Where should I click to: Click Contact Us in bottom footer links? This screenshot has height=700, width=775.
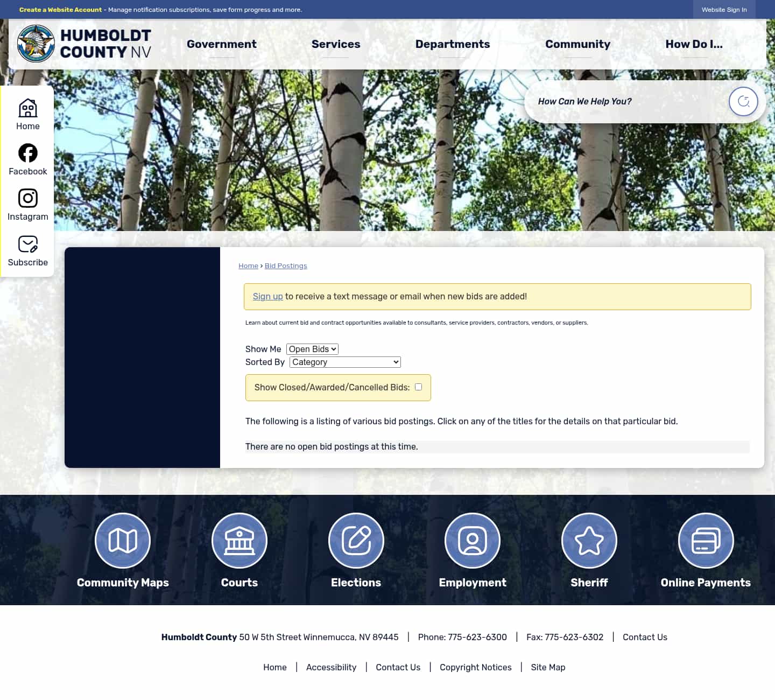(x=398, y=667)
